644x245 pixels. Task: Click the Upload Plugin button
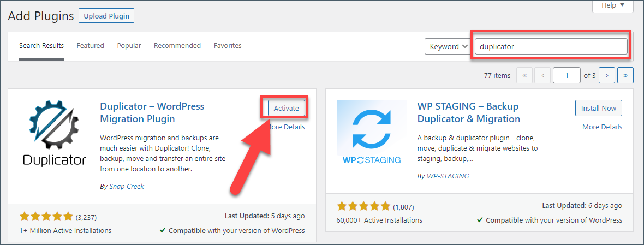[x=106, y=16]
